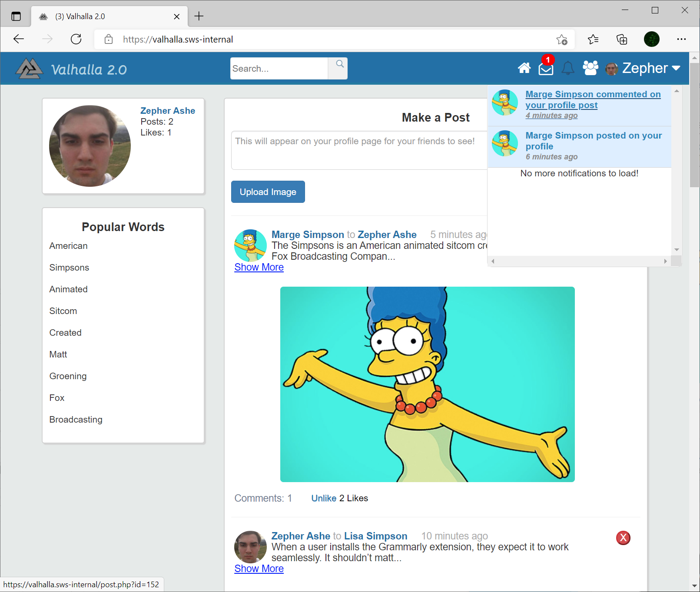Focus the Search input field
Screen dimensions: 700x592
click(279, 68)
